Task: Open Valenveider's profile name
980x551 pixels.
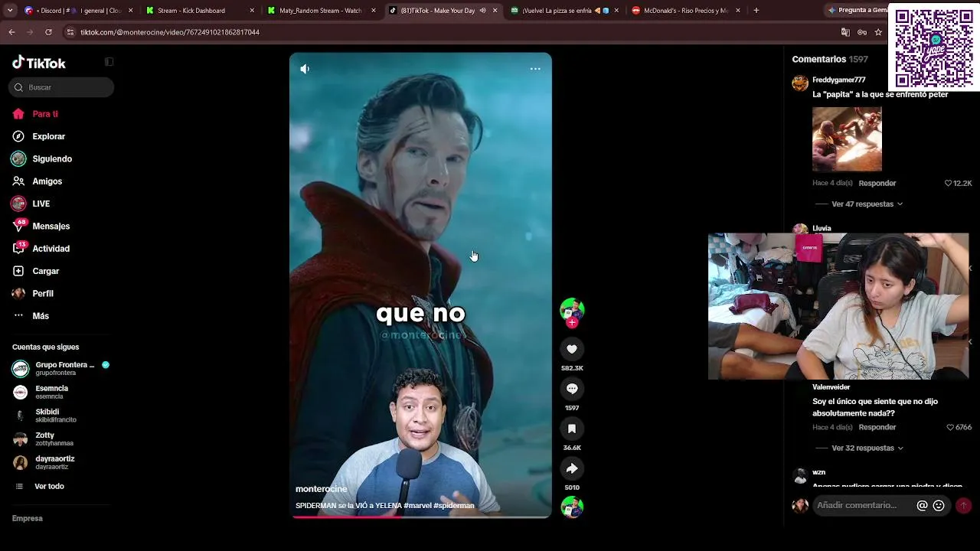Action: [x=831, y=387]
